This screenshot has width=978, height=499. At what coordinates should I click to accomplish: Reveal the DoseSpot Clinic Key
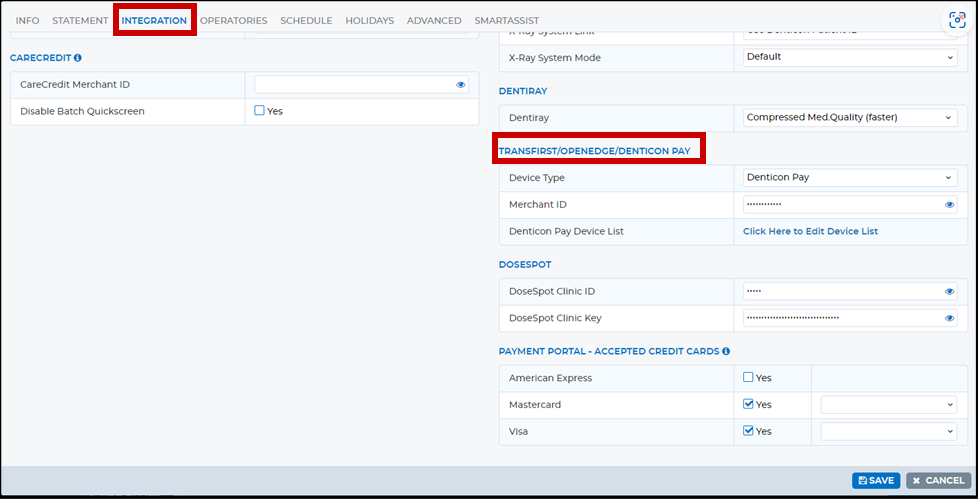coord(949,318)
